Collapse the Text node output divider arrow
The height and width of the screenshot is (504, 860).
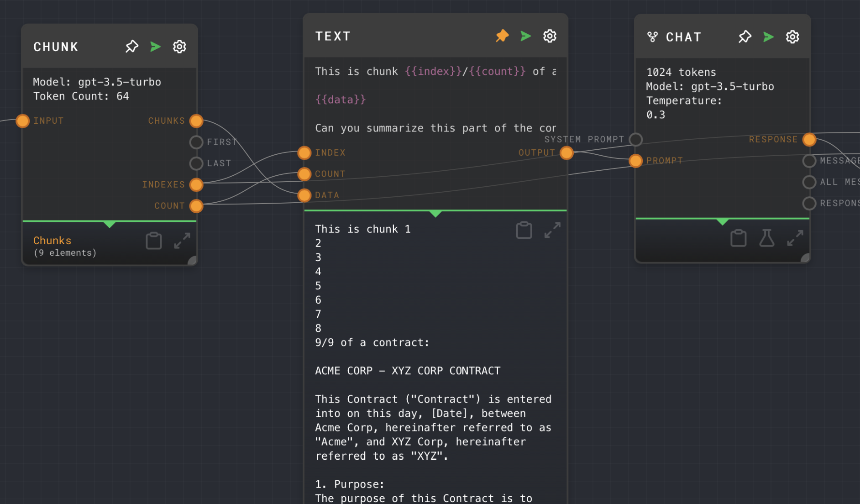point(435,214)
